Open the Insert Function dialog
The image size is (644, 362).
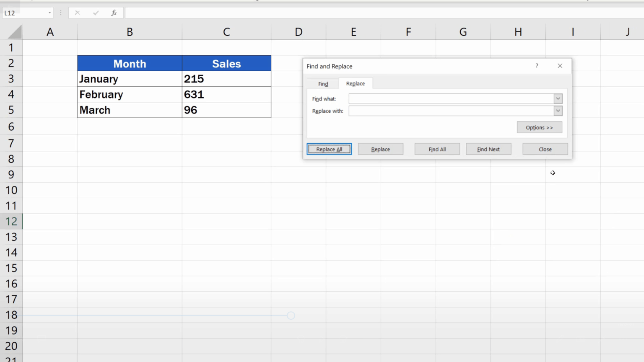pyautogui.click(x=114, y=13)
